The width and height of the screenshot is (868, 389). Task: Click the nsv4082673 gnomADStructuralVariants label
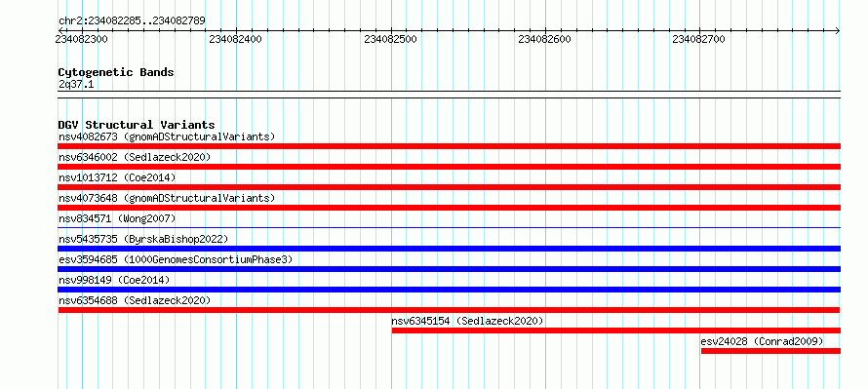(x=167, y=136)
